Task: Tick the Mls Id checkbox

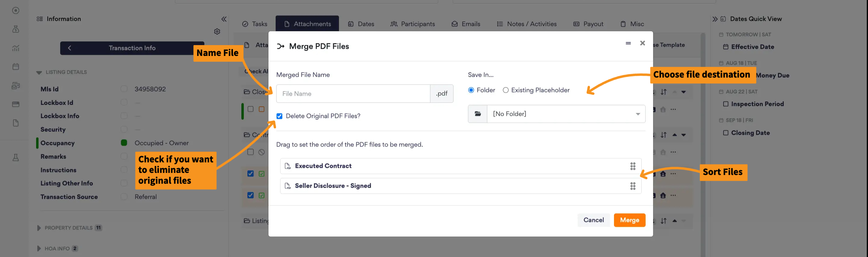Action: [x=124, y=89]
